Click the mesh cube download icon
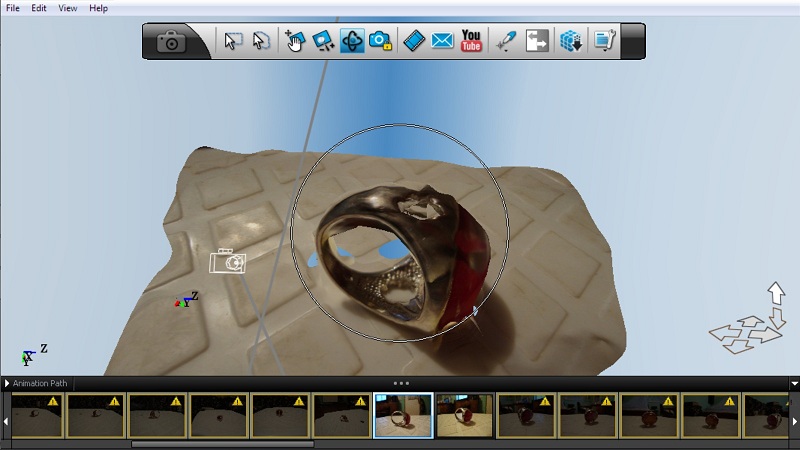This screenshot has height=450, width=800. pos(571,41)
